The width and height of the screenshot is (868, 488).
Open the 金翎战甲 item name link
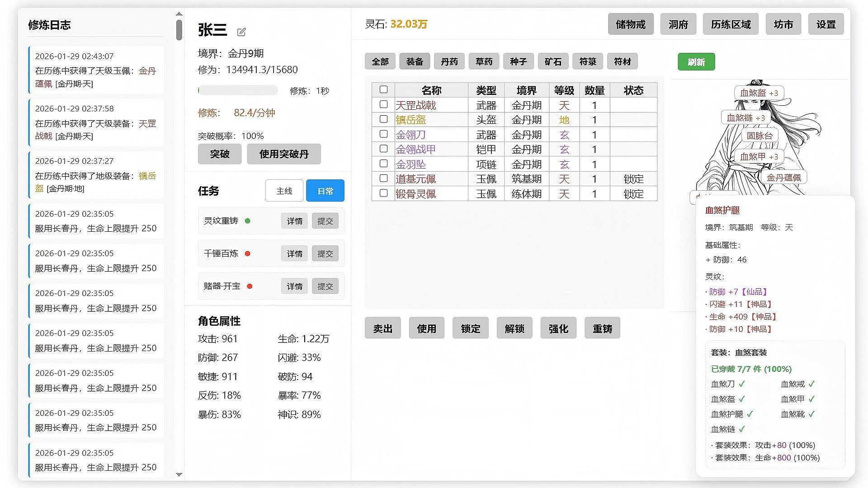point(415,149)
